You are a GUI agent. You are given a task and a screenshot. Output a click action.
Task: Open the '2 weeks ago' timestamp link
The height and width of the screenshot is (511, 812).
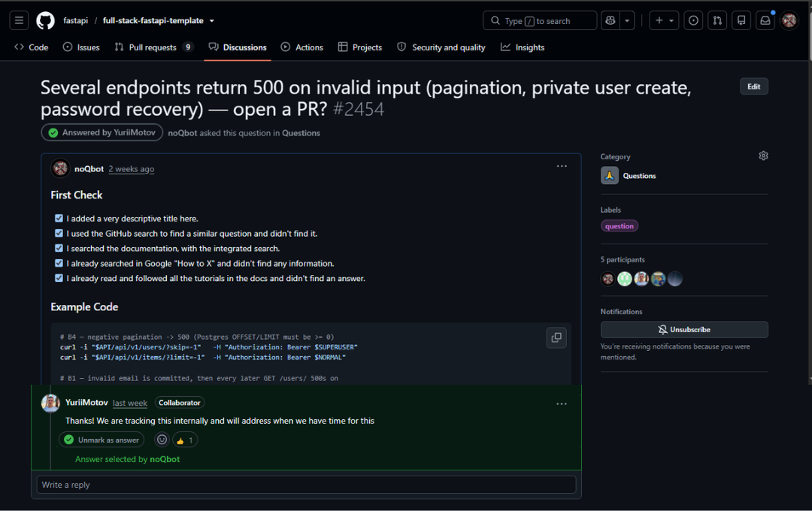point(132,169)
